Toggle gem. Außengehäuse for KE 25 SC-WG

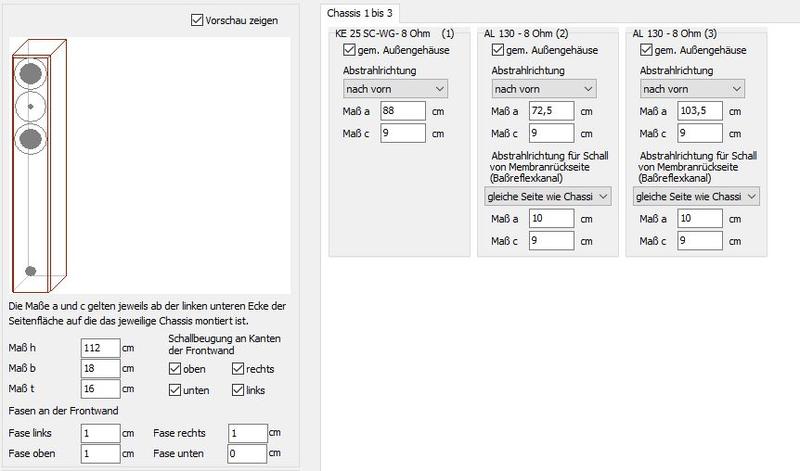point(349,51)
